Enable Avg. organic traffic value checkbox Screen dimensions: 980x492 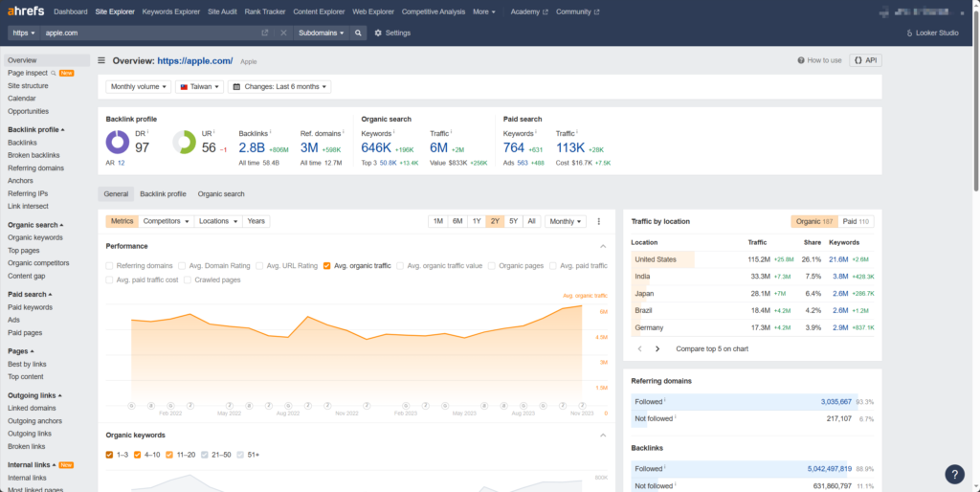[x=400, y=266]
